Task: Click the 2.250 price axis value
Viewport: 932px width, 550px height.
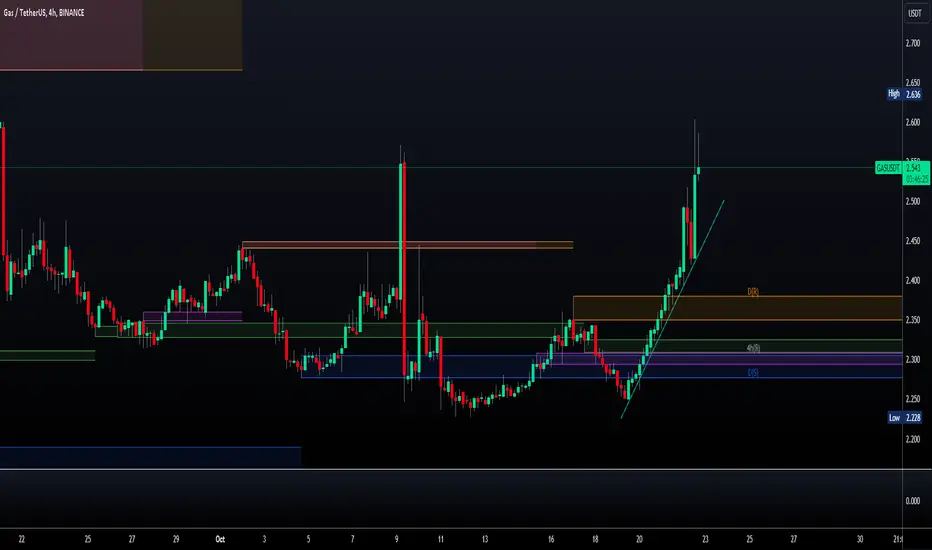Action: point(913,399)
